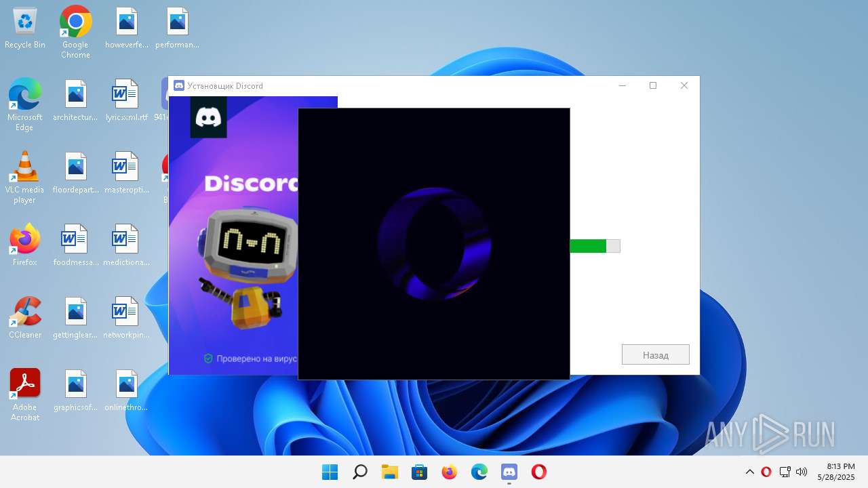Click the Opera logo splash window
868x488 pixels.
(434, 244)
